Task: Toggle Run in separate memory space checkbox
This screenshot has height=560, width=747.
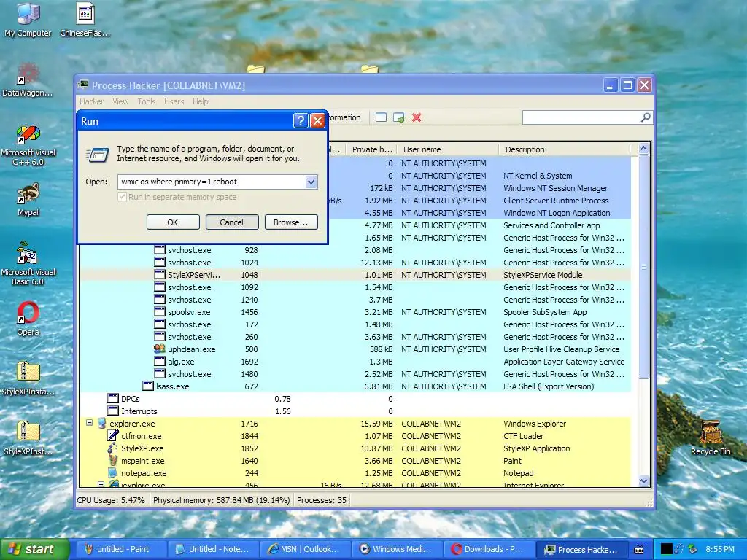Action: tap(122, 197)
